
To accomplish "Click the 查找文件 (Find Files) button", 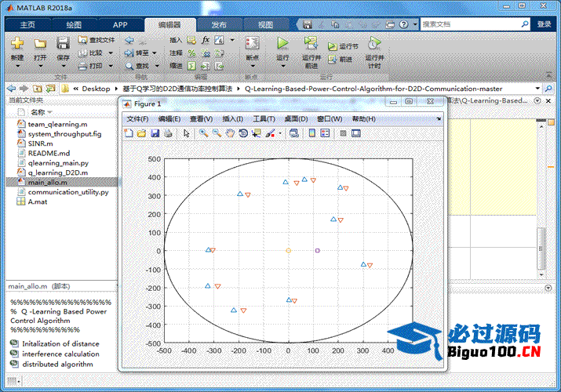I will (x=97, y=40).
